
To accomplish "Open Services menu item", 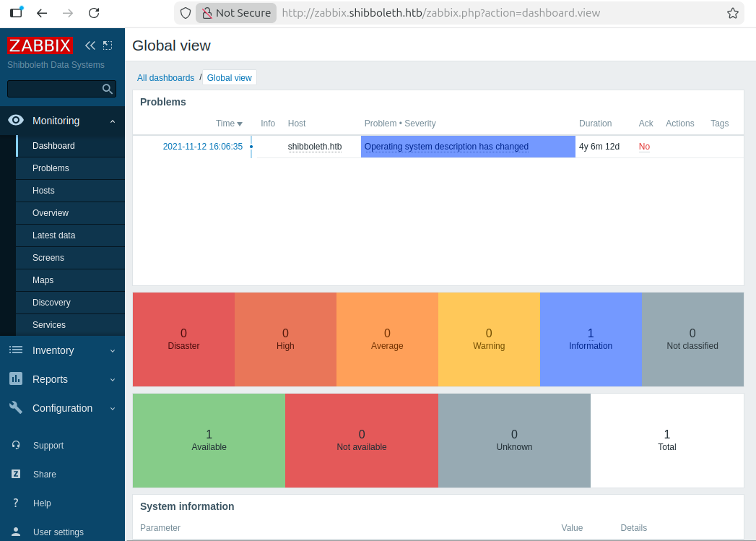I will point(70,325).
